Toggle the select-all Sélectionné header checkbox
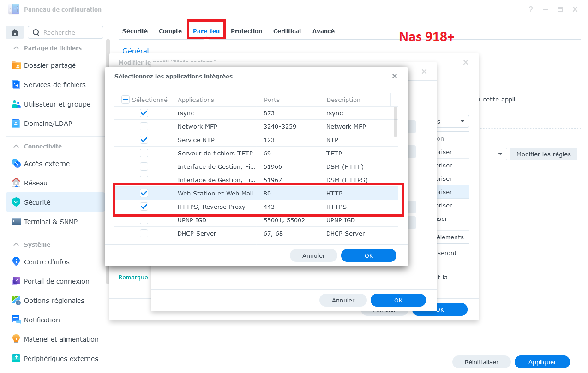 tap(126, 100)
